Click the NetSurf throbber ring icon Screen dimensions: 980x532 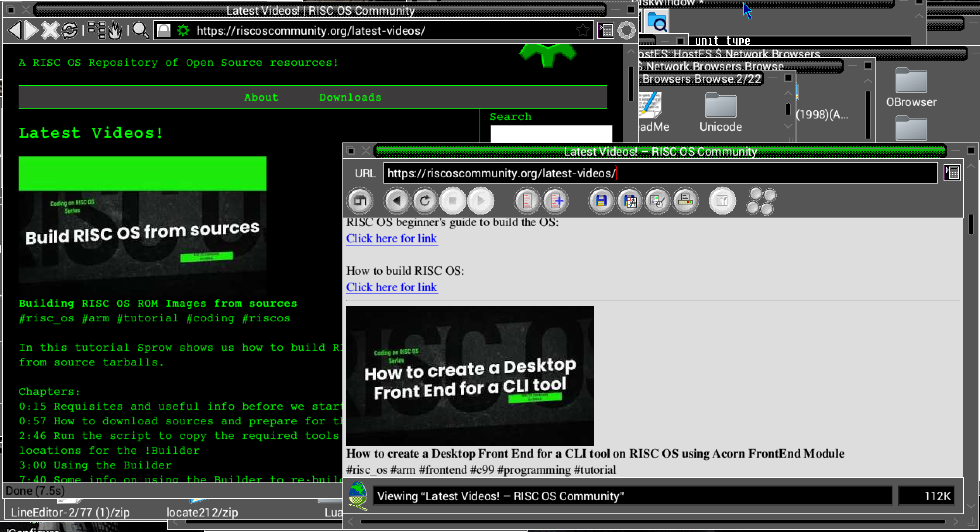pos(626,31)
